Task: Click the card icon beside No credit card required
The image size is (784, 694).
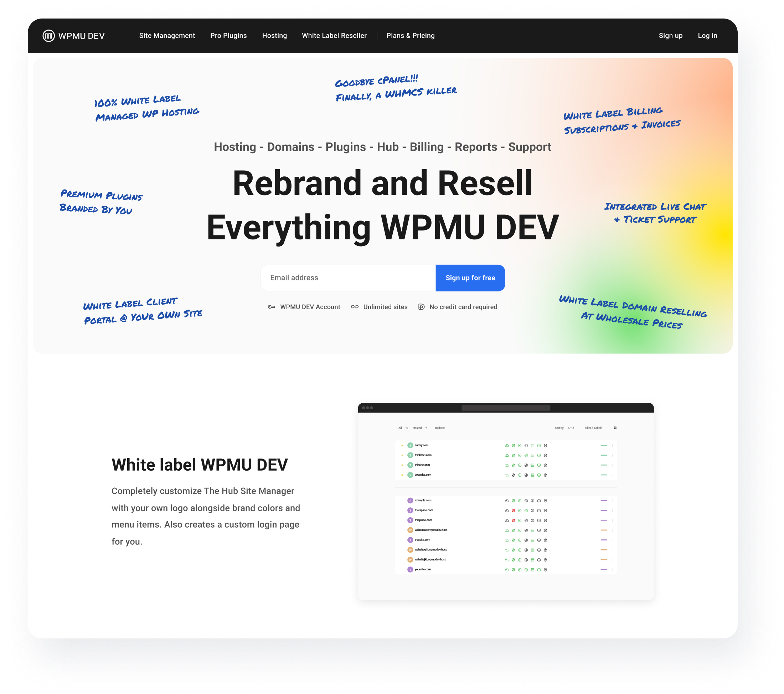Action: pos(421,307)
